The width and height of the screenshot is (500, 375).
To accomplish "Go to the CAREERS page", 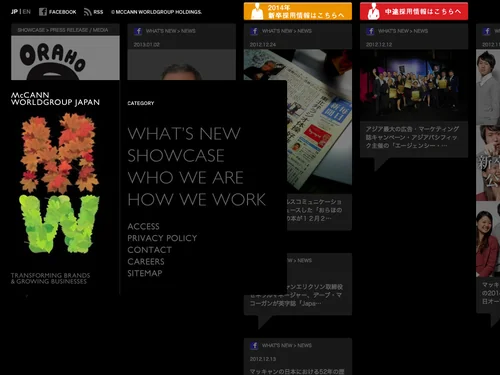I will click(x=146, y=261).
